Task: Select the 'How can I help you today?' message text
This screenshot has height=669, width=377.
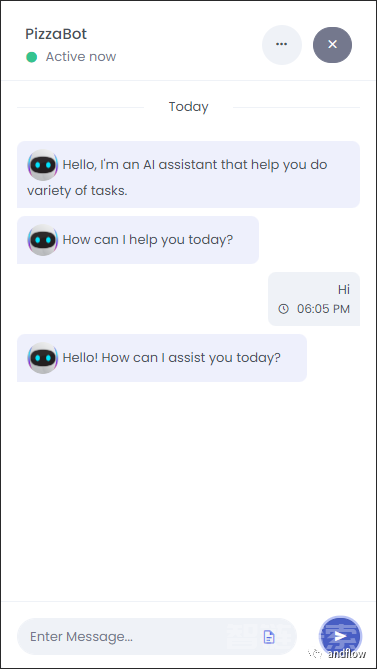Action: tap(148, 240)
